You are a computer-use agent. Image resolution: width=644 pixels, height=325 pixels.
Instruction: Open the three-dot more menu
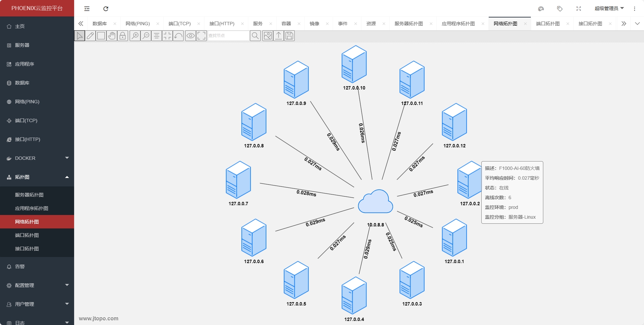(635, 9)
